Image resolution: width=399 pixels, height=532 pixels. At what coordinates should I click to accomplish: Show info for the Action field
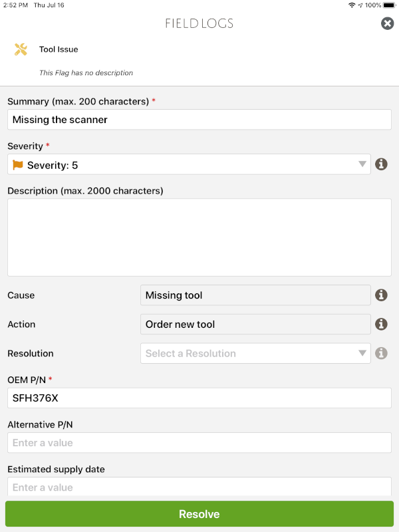click(381, 324)
